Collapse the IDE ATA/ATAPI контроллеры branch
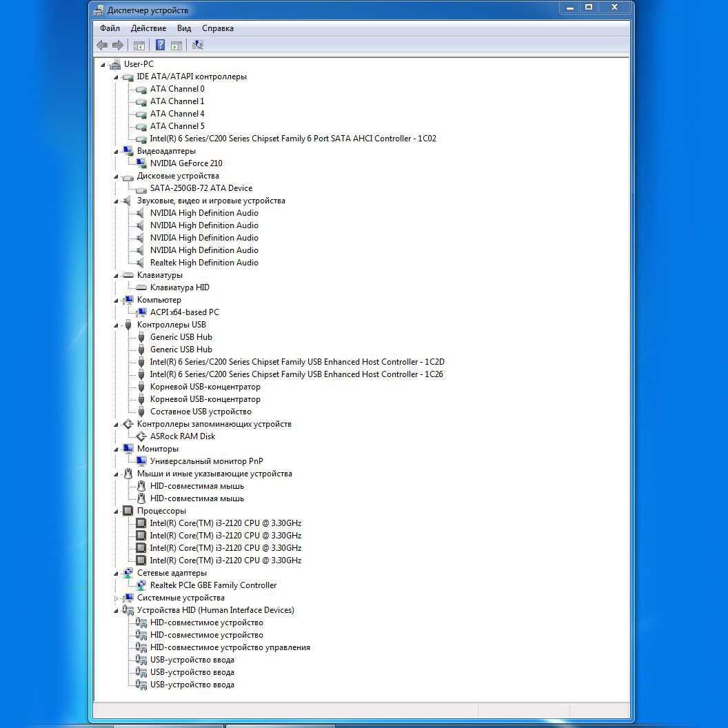The image size is (728, 728). [x=116, y=77]
